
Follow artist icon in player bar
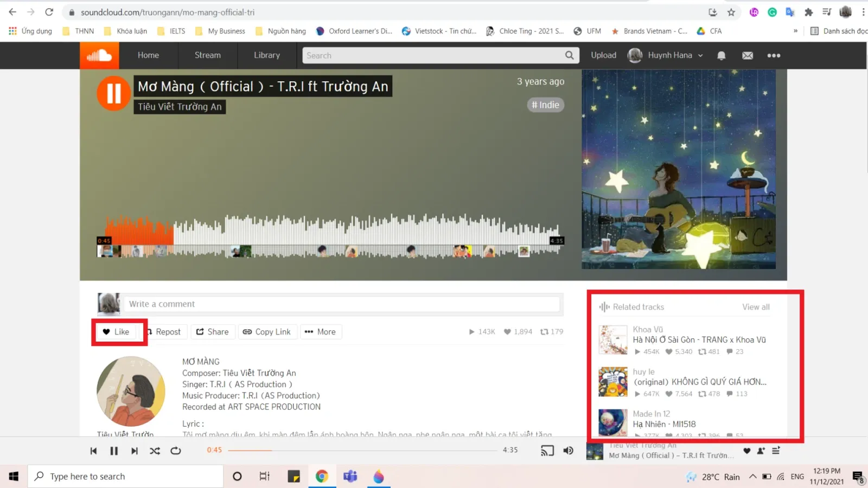(761, 451)
